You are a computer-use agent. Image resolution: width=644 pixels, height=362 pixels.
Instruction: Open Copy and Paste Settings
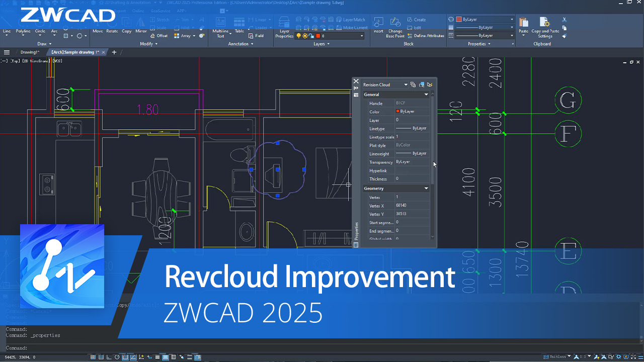click(545, 28)
